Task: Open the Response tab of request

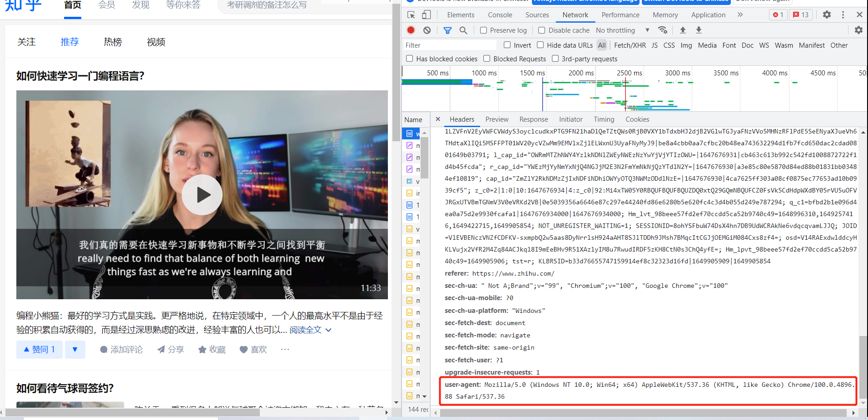Action: coord(534,119)
